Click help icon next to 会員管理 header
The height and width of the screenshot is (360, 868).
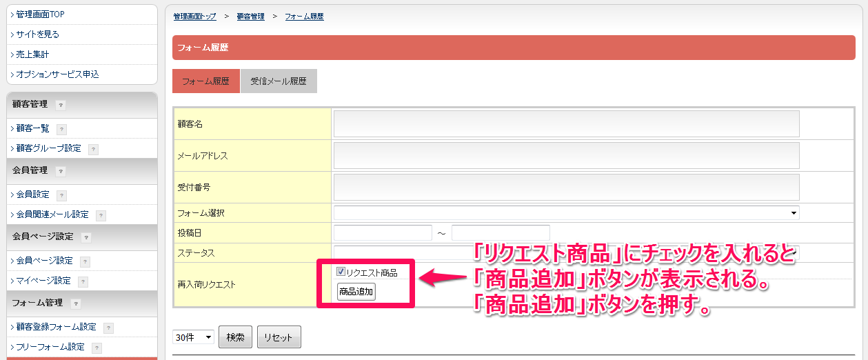tap(61, 171)
